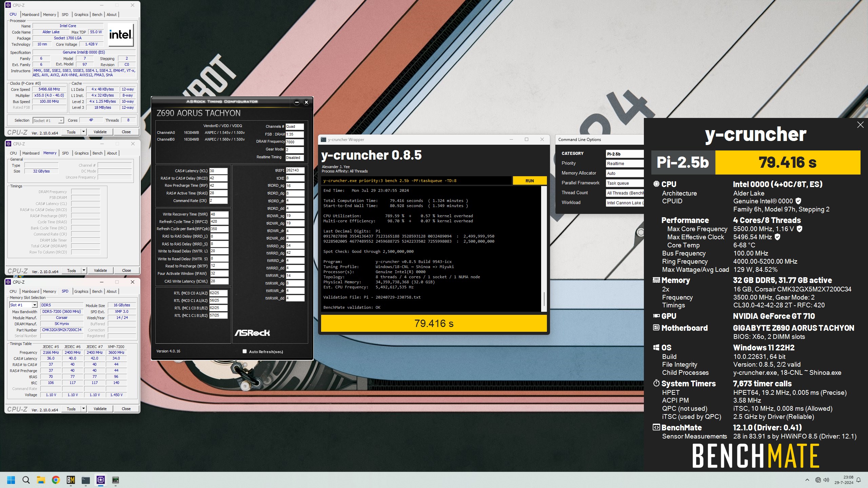Open Memory tab in CPU-Z SPD window
The image size is (868, 488).
point(50,291)
